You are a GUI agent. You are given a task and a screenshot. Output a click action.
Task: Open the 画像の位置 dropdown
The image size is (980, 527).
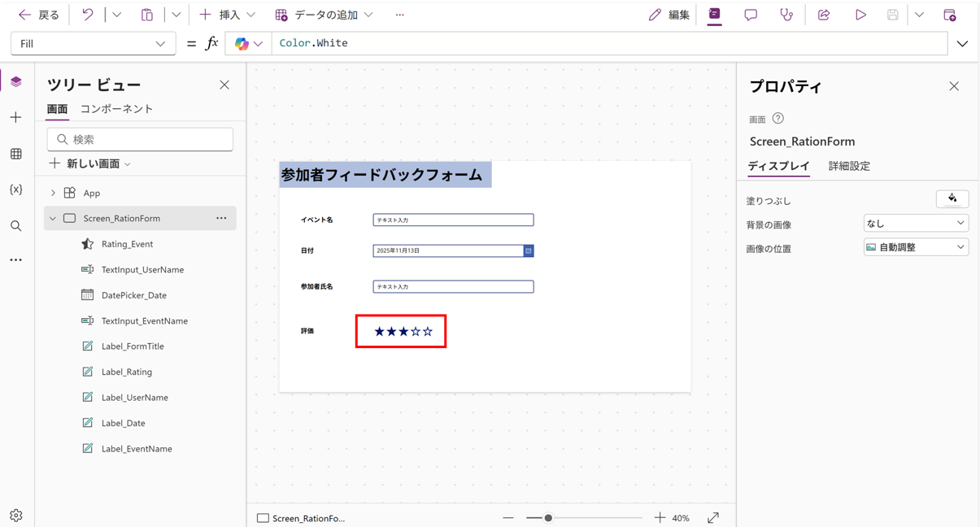coord(915,247)
